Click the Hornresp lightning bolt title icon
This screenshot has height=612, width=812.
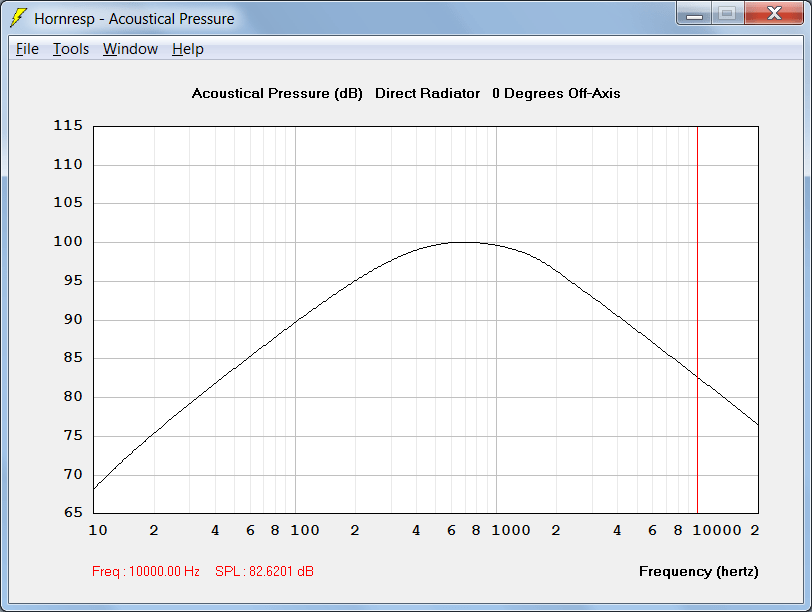[18, 18]
